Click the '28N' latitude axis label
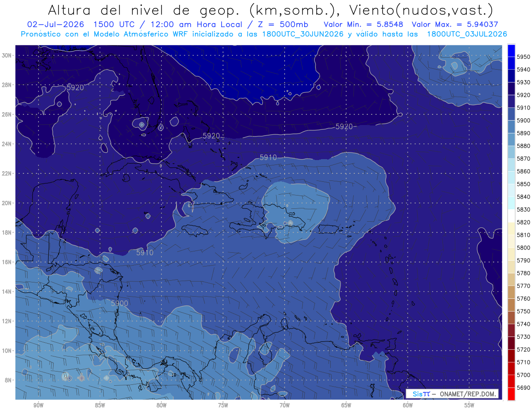This screenshot has width=532, height=411. [7, 85]
